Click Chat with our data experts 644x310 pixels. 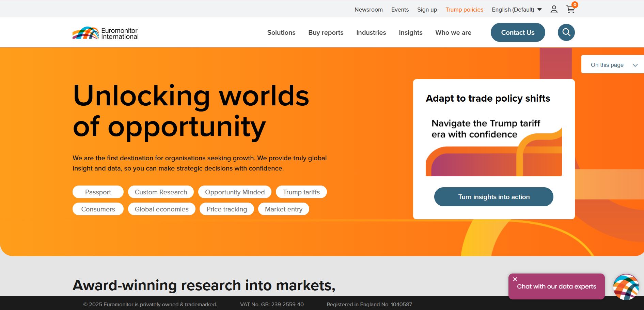tap(556, 287)
